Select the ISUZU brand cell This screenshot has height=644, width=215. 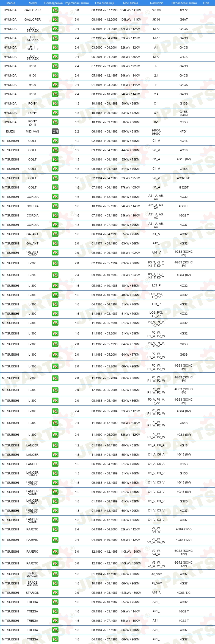click(11, 131)
